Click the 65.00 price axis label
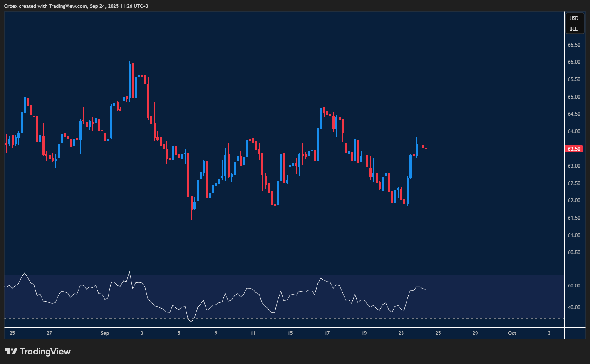Screen dimensions: 590x364 [574, 97]
